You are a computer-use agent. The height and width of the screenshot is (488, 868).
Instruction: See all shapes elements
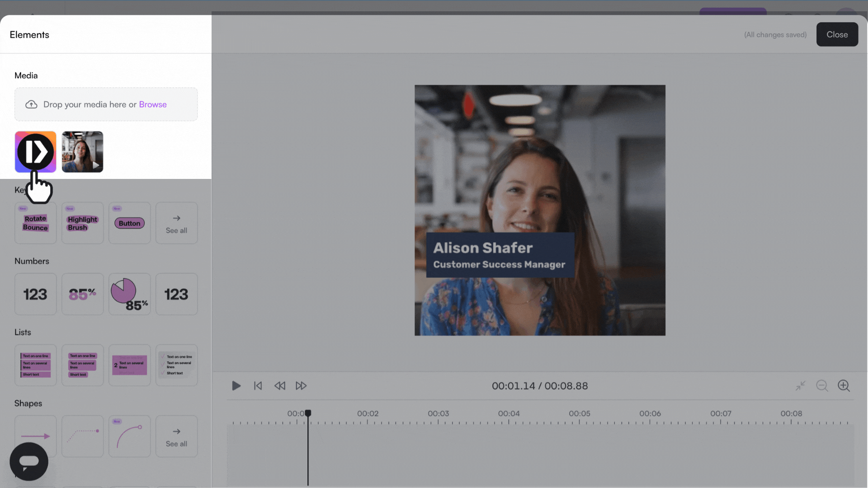pyautogui.click(x=176, y=436)
